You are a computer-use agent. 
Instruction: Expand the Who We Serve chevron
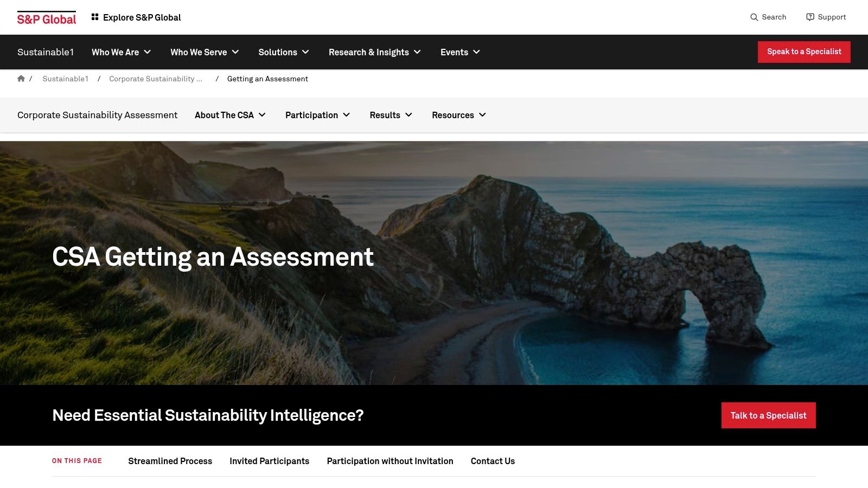[x=235, y=52]
